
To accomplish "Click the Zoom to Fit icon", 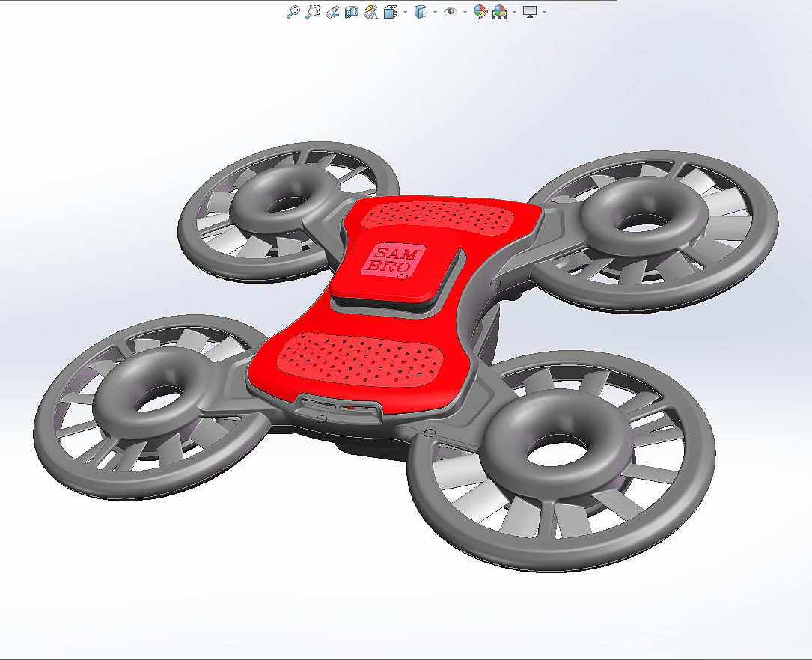I will pyautogui.click(x=293, y=12).
